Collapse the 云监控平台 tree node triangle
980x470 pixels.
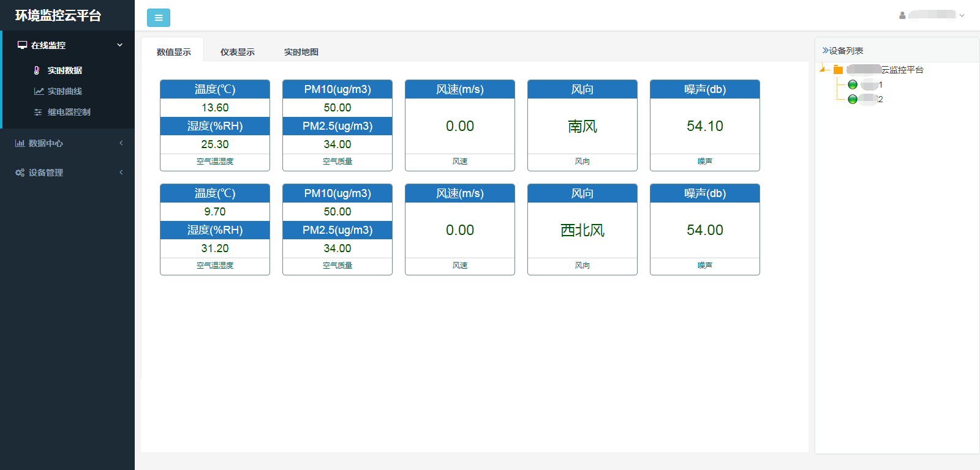[x=822, y=69]
